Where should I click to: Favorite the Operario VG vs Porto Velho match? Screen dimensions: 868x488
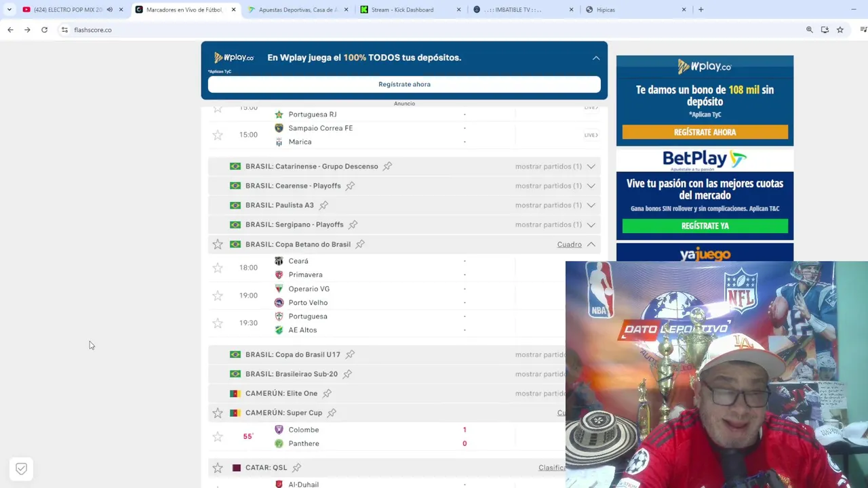click(218, 296)
